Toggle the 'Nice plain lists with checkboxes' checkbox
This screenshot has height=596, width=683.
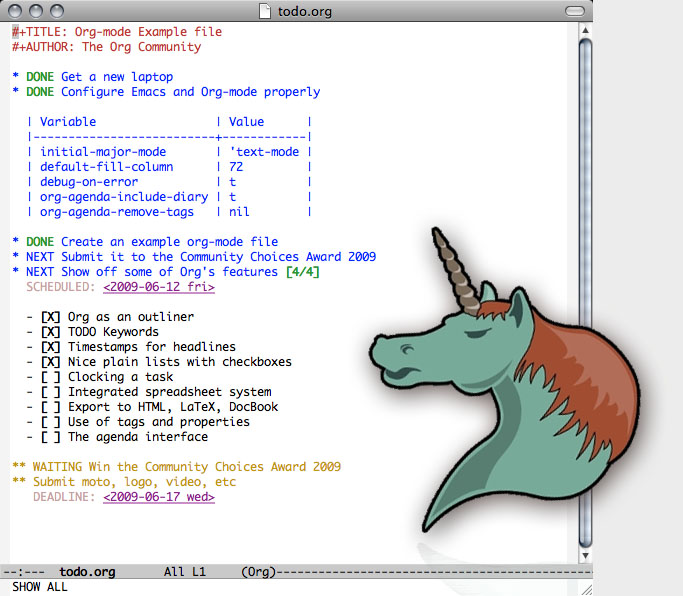[51, 362]
